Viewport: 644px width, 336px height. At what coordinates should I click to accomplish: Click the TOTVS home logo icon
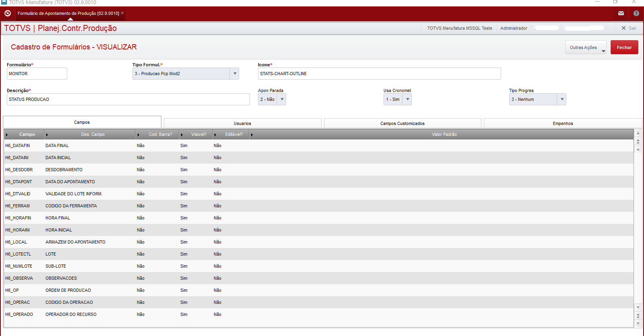[7, 13]
